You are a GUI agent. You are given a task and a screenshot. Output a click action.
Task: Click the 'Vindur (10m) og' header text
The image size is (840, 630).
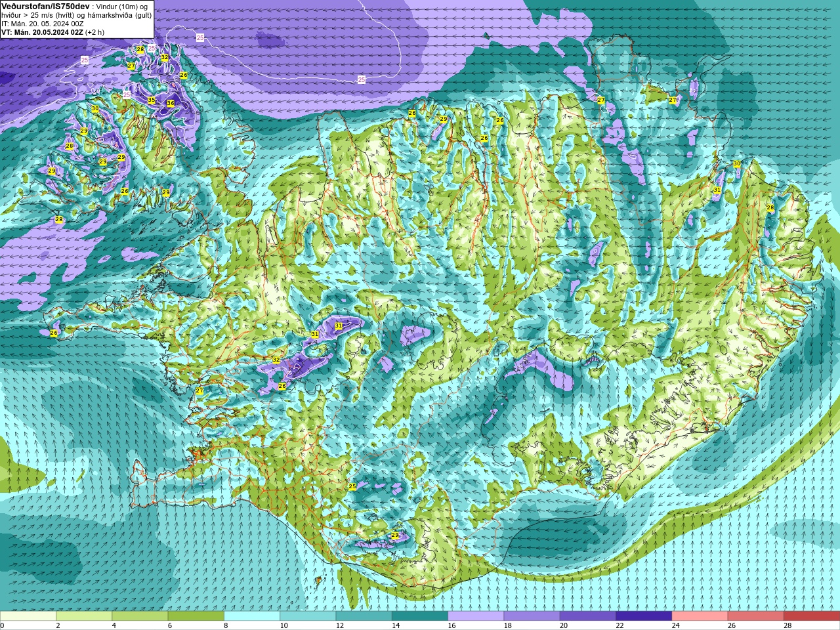pos(121,7)
